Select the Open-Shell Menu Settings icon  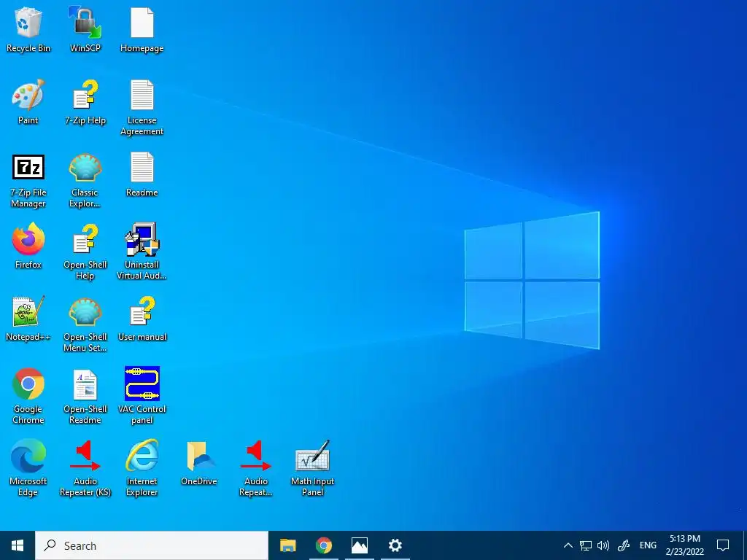pos(85,324)
